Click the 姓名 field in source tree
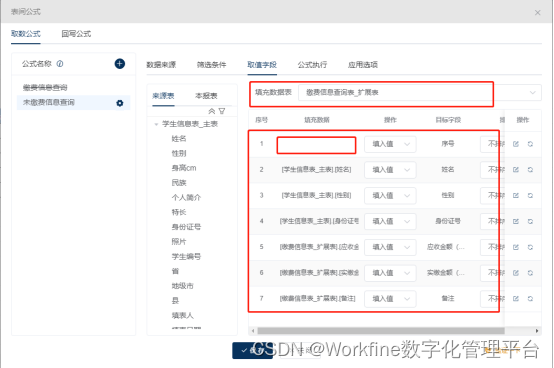This screenshot has width=554, height=368. pos(179,139)
